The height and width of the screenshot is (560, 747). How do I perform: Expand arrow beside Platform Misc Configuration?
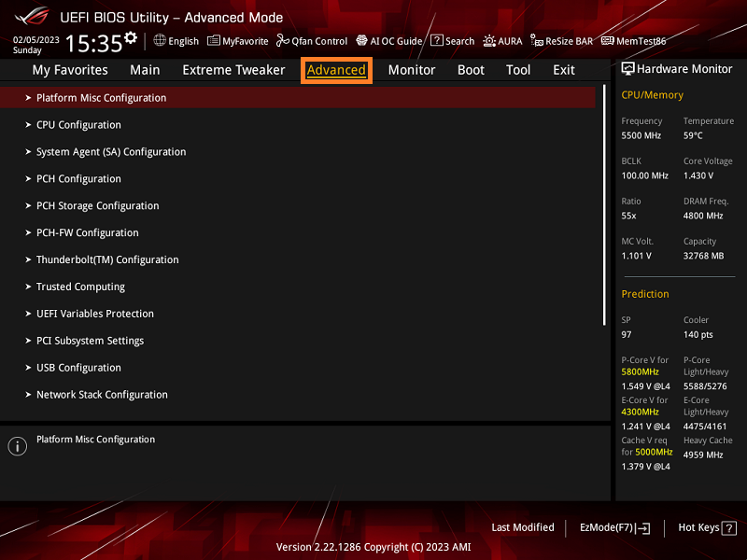point(28,98)
